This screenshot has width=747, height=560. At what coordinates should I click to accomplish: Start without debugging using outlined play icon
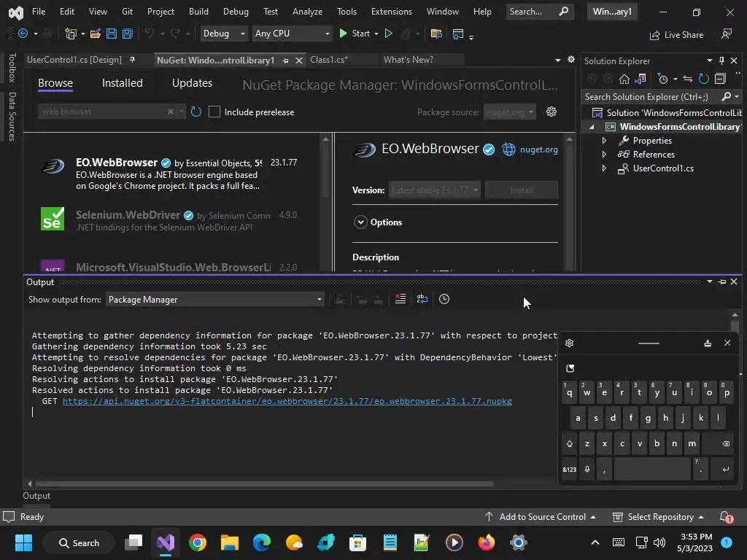pos(388,34)
